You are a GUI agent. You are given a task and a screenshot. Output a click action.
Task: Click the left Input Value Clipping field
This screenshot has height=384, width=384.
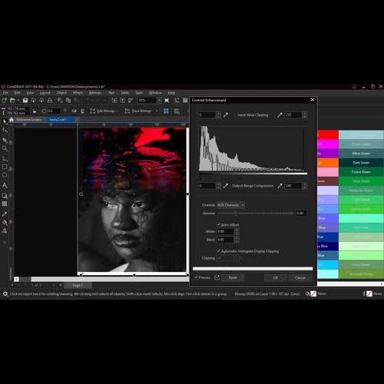tap(207, 115)
